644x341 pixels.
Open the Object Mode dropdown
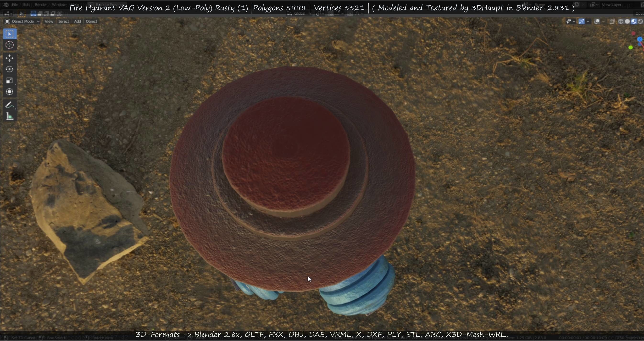point(22,22)
